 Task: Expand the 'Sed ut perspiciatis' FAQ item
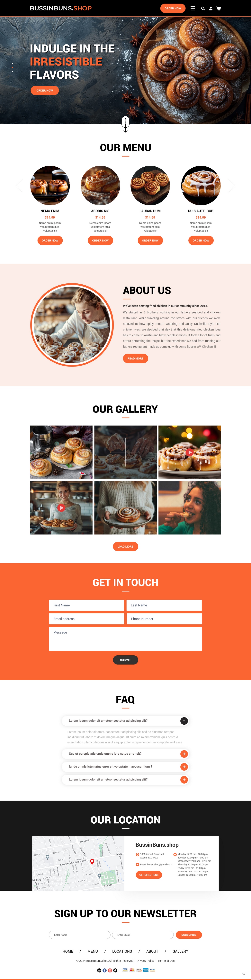click(x=184, y=754)
